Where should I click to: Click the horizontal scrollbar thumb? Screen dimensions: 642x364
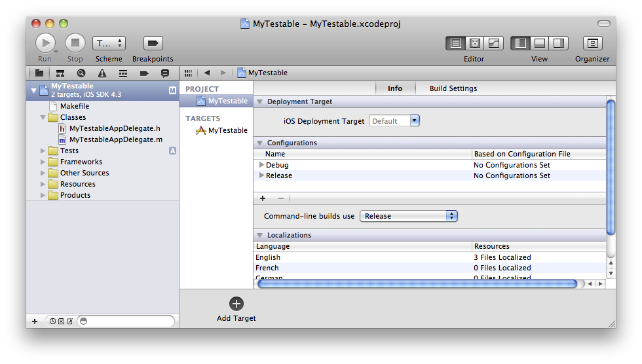tap(417, 284)
